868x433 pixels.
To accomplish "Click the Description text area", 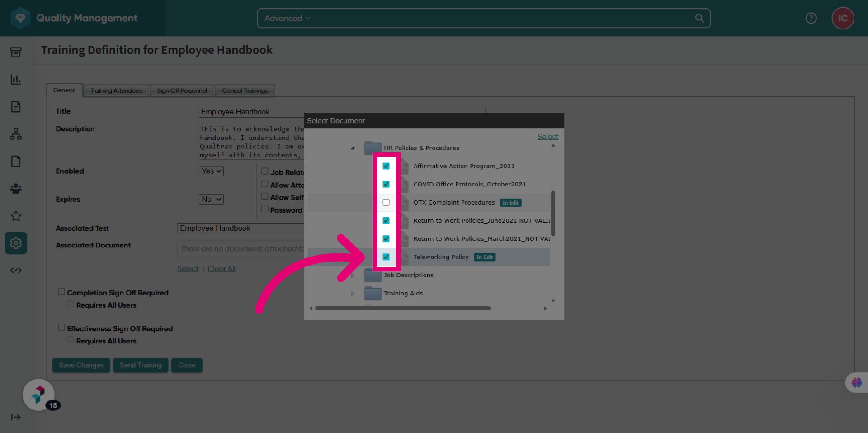I will (x=251, y=142).
